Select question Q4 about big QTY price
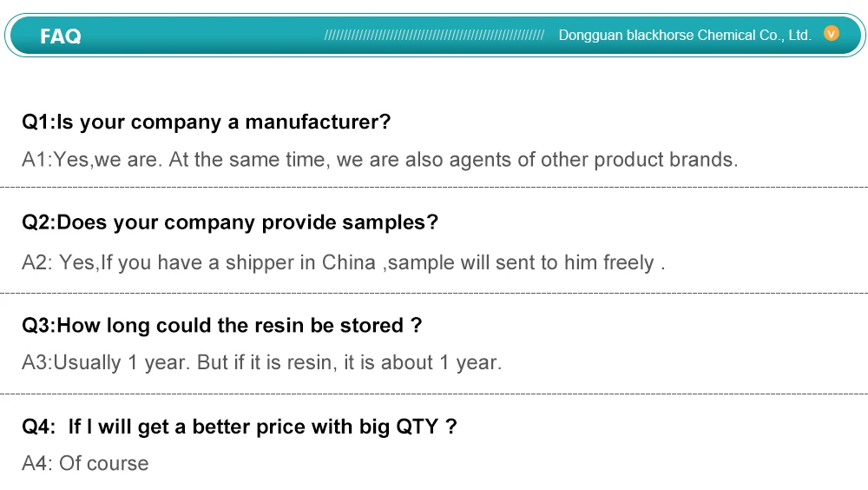 tap(239, 427)
